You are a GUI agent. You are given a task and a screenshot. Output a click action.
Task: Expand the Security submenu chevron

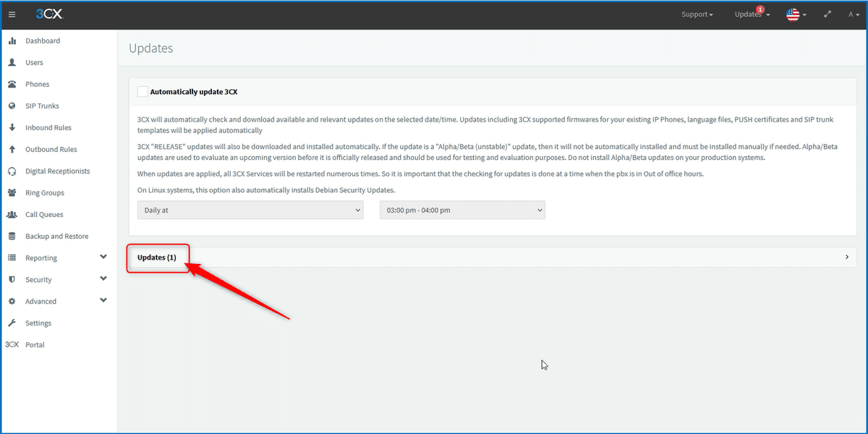tap(103, 278)
